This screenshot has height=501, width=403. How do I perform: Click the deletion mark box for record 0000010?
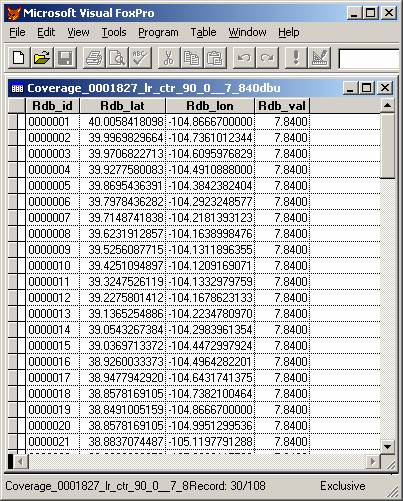(22, 266)
